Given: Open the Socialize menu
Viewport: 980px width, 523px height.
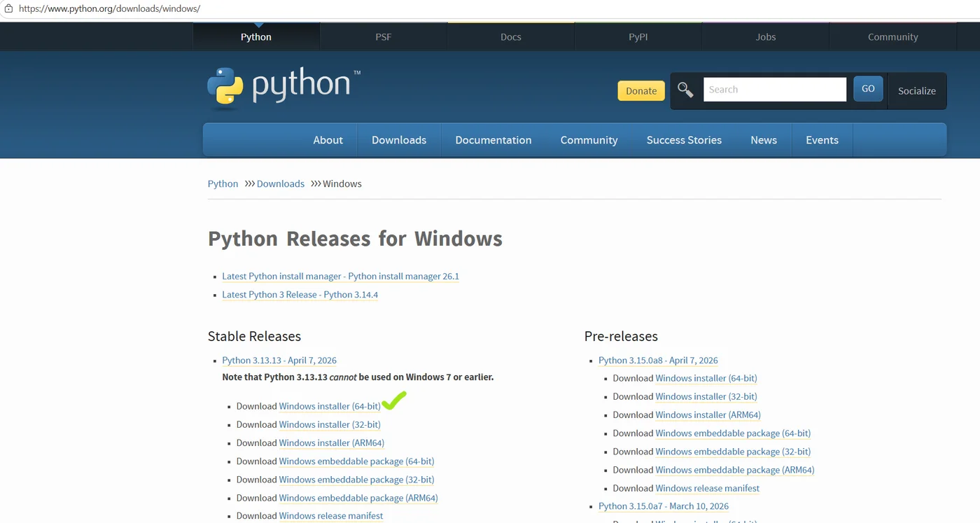Looking at the screenshot, I should [x=917, y=90].
